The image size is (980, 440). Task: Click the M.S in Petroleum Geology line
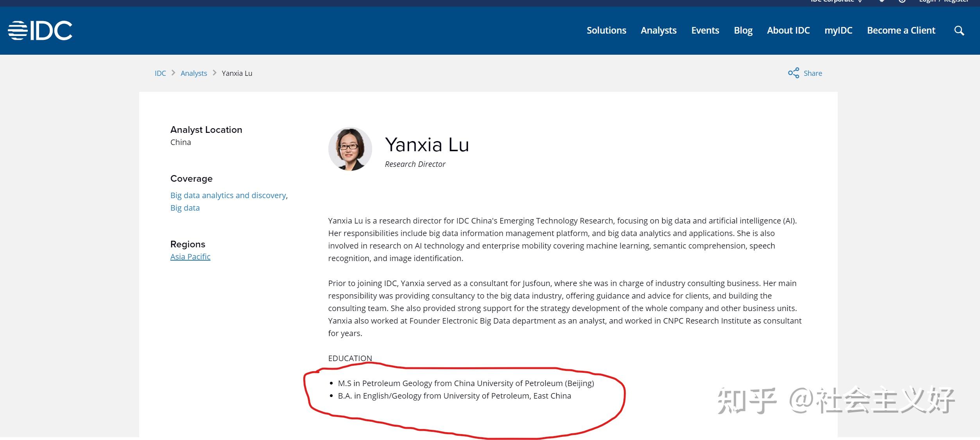[466, 383]
